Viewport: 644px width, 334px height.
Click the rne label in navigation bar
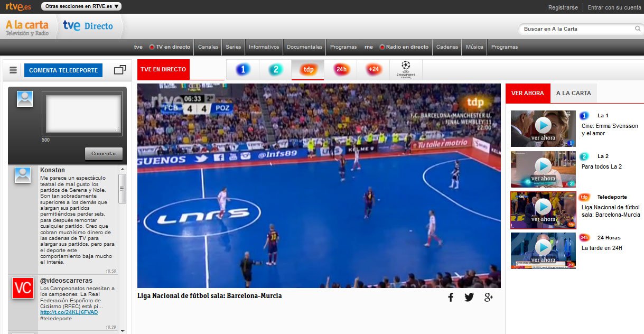point(369,47)
